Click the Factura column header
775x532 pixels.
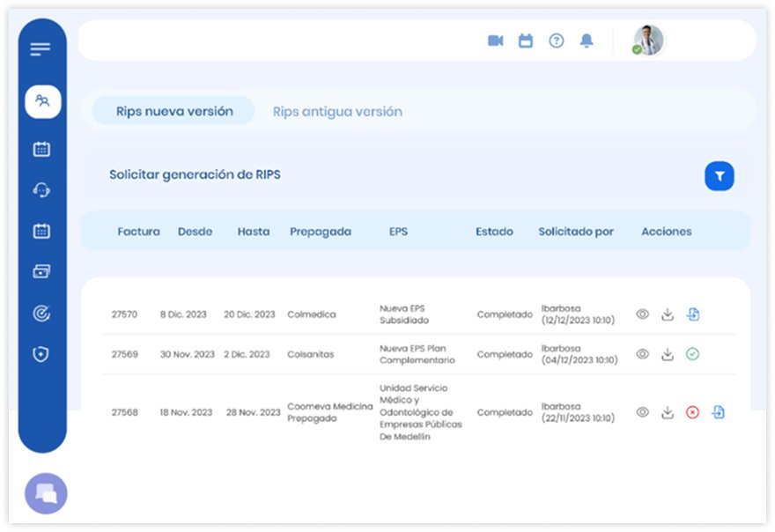(138, 232)
